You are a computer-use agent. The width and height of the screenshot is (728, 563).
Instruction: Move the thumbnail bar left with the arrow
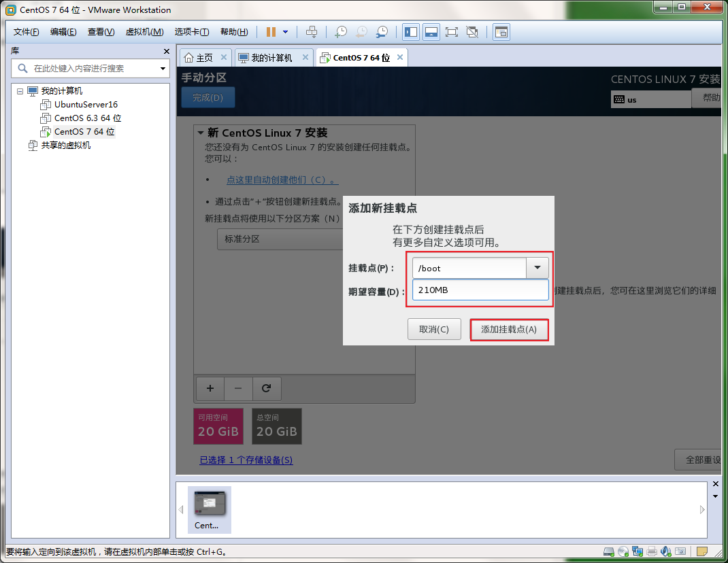[x=181, y=510]
